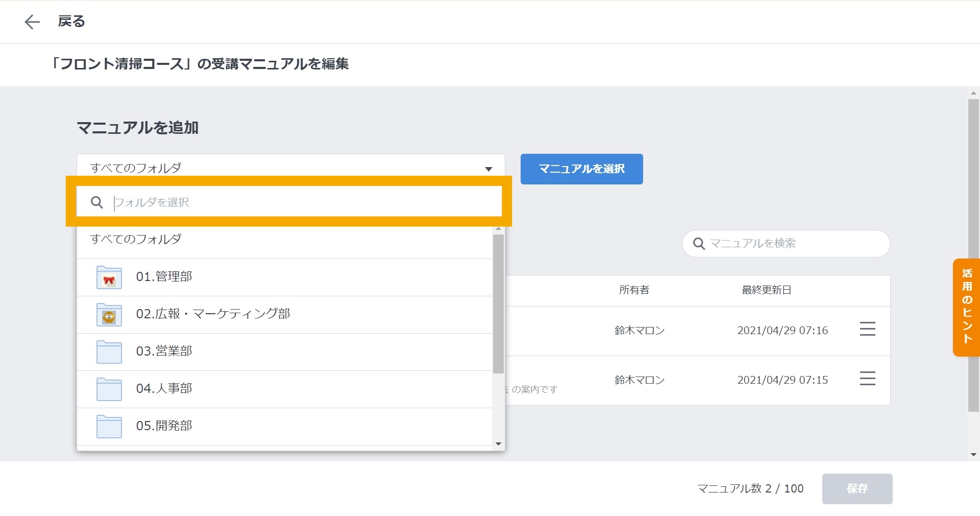Click the magnifier icon in マニュアルを検索
Screen dimensions: 980x516
pyautogui.click(x=699, y=244)
